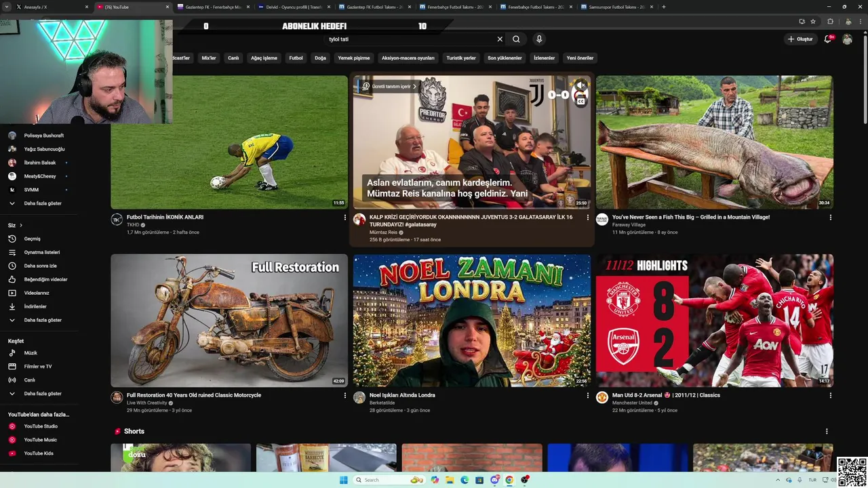This screenshot has width=868, height=488.
Task: Play the Man Utd 8-2 Arsenal thumbnail
Action: 715,321
